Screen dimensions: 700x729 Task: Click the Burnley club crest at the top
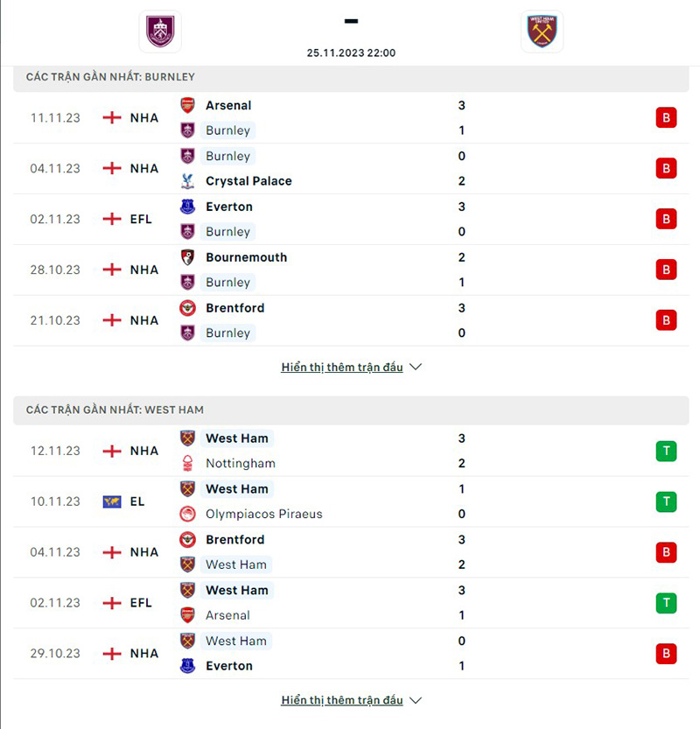point(158,32)
